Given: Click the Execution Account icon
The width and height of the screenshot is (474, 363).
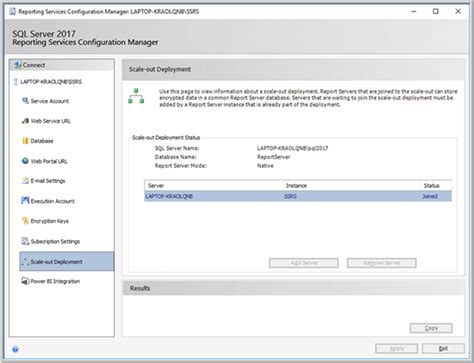Looking at the screenshot, I should (x=25, y=200).
